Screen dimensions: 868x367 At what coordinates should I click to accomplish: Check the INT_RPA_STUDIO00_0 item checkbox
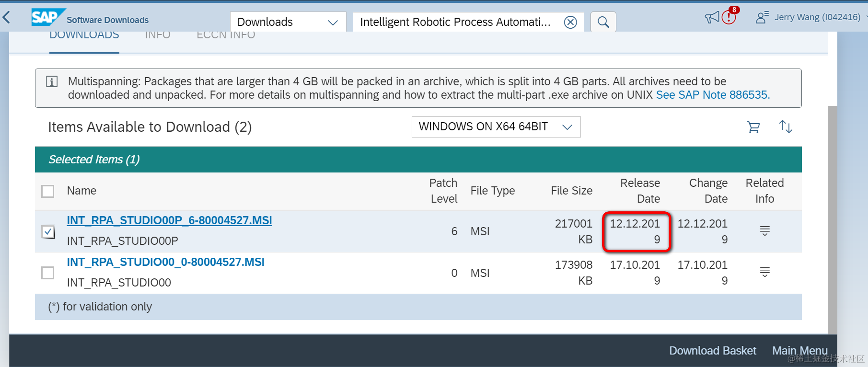pyautogui.click(x=48, y=273)
